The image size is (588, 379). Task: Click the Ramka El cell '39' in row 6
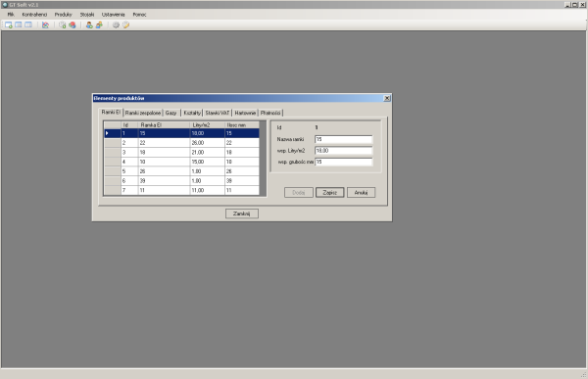[x=164, y=181]
